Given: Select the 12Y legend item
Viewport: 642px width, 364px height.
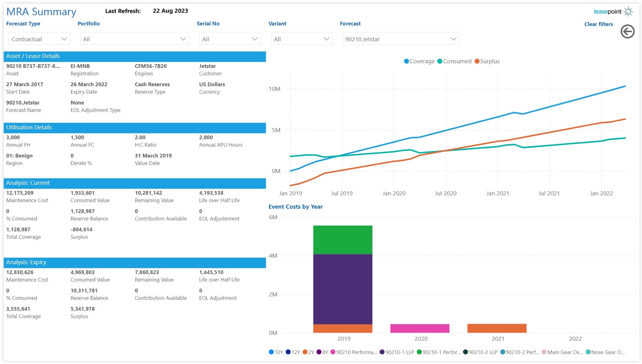Looking at the screenshot, I should 293,352.
